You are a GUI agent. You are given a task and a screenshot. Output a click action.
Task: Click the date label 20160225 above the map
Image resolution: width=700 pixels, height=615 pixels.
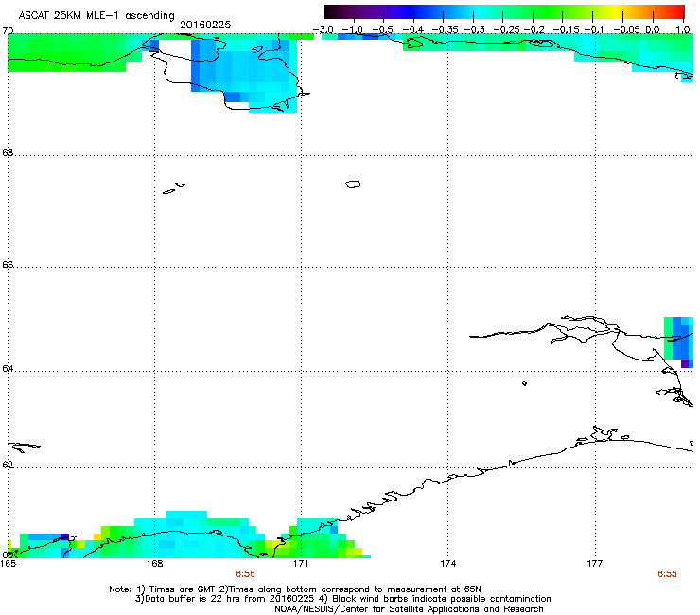pyautogui.click(x=205, y=25)
